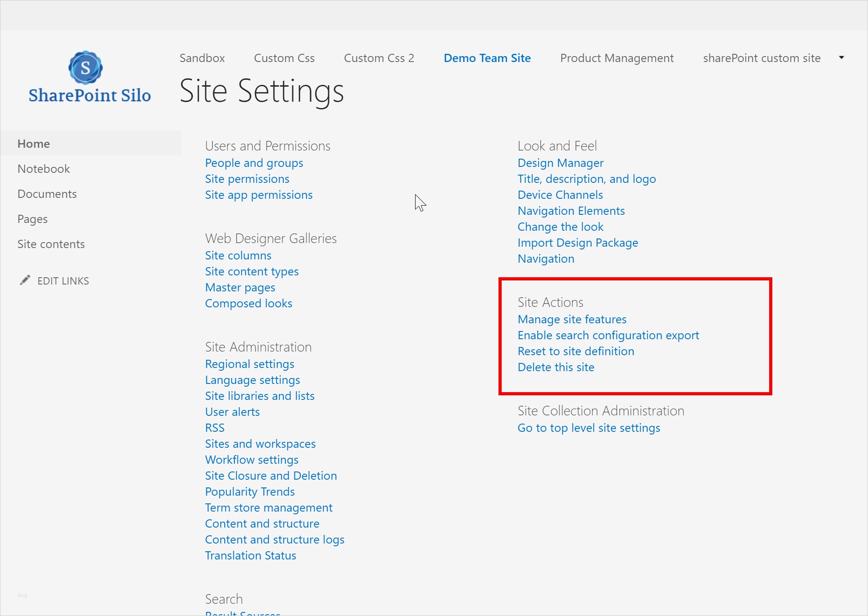The image size is (868, 616).
Task: Open Site contents from the sidebar
Action: (x=51, y=244)
